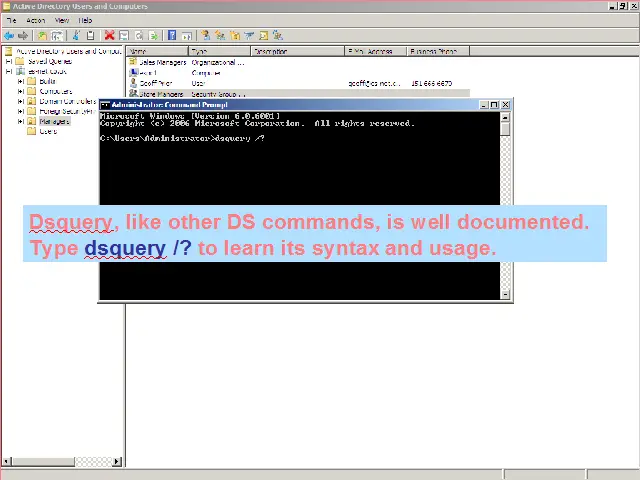Select the Sales Managers row
This screenshot has width=640, height=480.
pos(298,62)
